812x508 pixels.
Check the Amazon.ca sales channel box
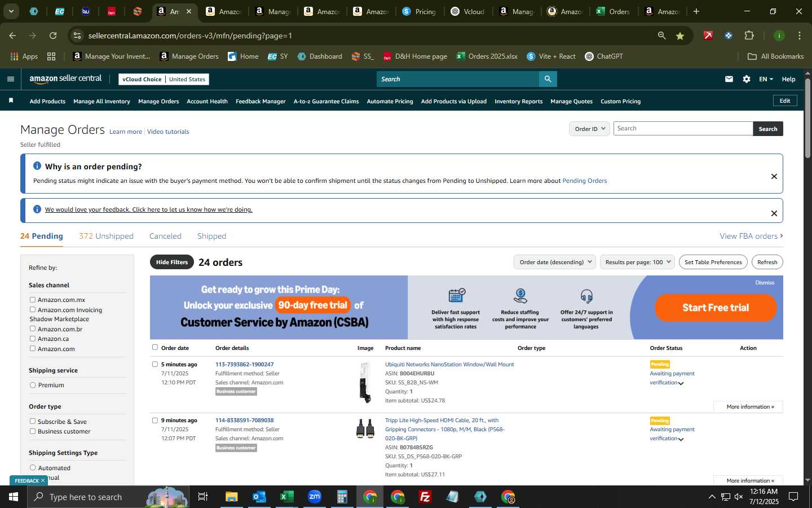click(33, 339)
